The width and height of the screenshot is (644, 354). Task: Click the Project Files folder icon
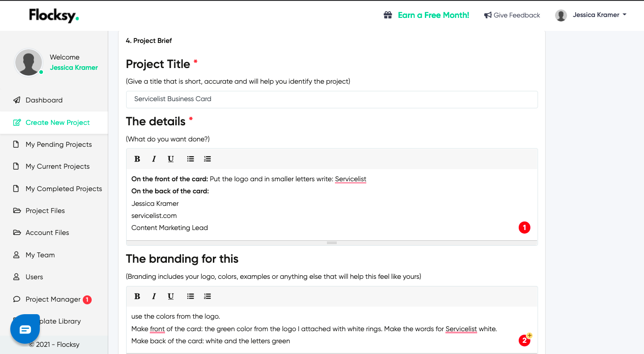pyautogui.click(x=17, y=211)
